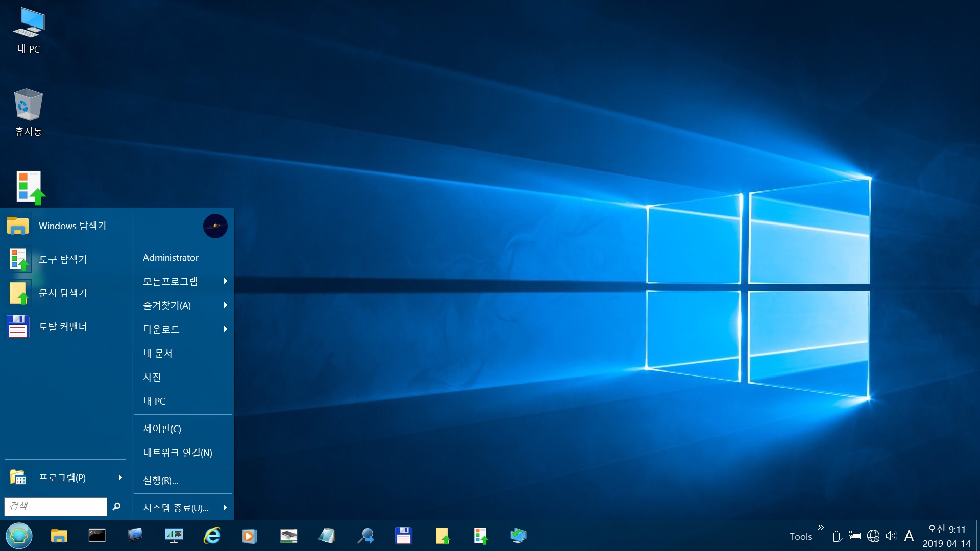Expand the 모든프로그램 submenu arrow
The width and height of the screenshot is (980, 551).
click(x=225, y=281)
